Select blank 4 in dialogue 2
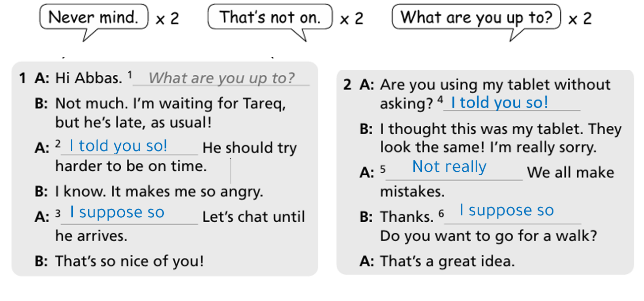The height and width of the screenshot is (301, 644). coord(512,103)
